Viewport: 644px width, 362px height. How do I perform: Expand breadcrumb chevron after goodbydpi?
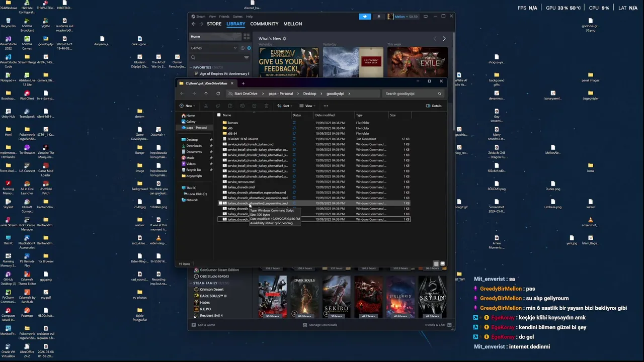(x=349, y=94)
